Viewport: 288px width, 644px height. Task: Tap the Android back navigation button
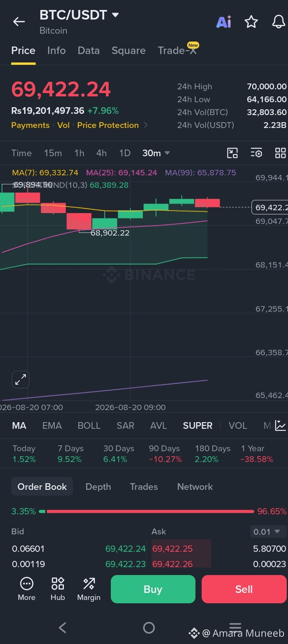coord(63,627)
